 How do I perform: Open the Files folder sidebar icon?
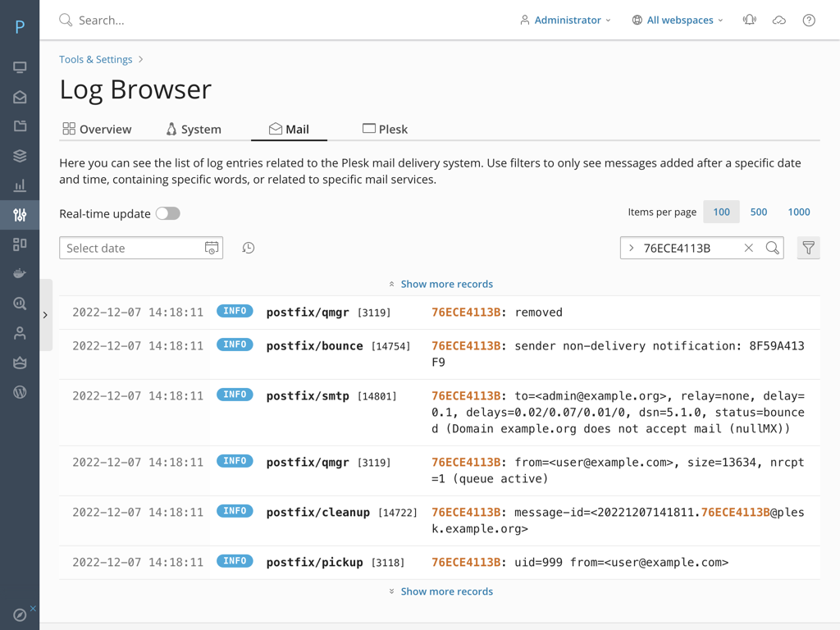(20, 126)
